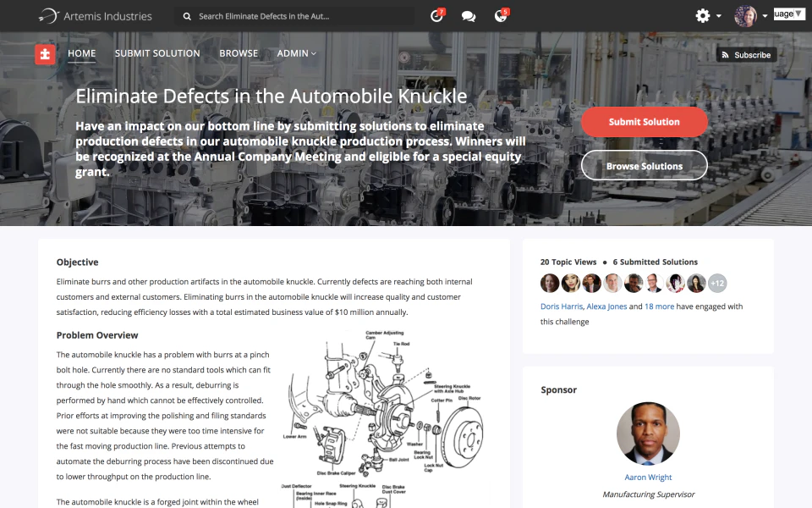Expand the settings gear dropdown arrow
This screenshot has width=812, height=508.
click(x=719, y=16)
